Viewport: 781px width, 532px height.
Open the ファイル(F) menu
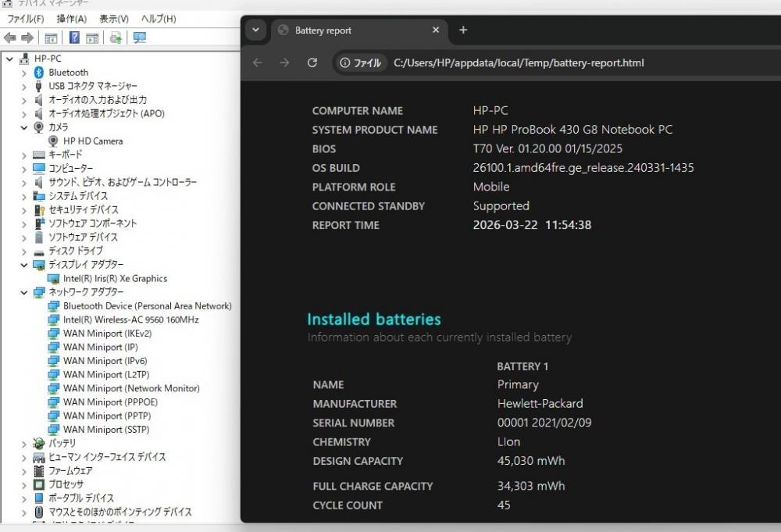coord(25,19)
